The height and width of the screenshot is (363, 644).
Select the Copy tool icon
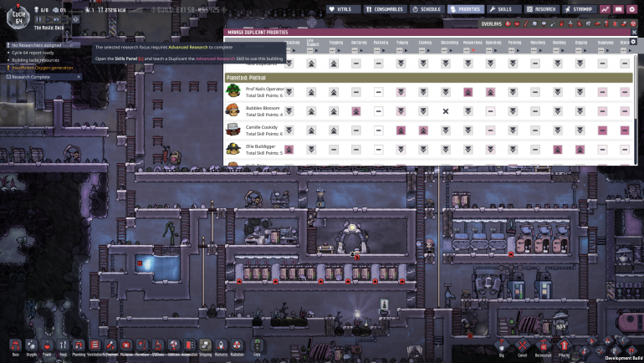[257, 345]
